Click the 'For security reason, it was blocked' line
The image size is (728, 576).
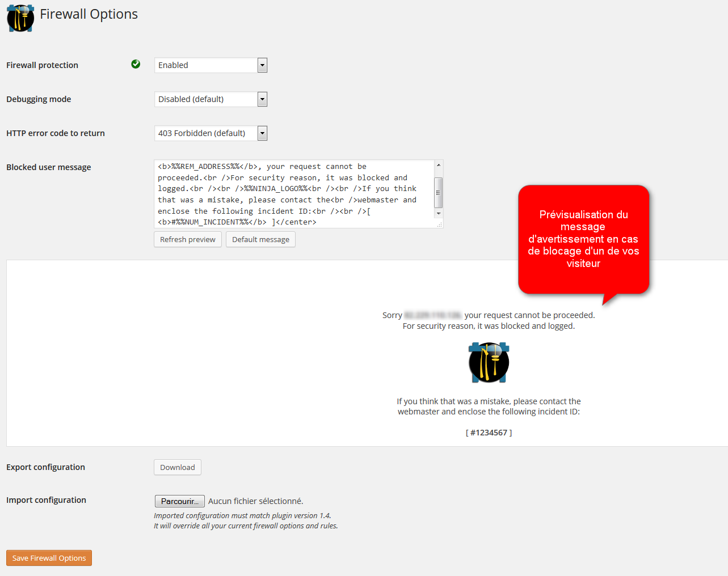point(489,326)
